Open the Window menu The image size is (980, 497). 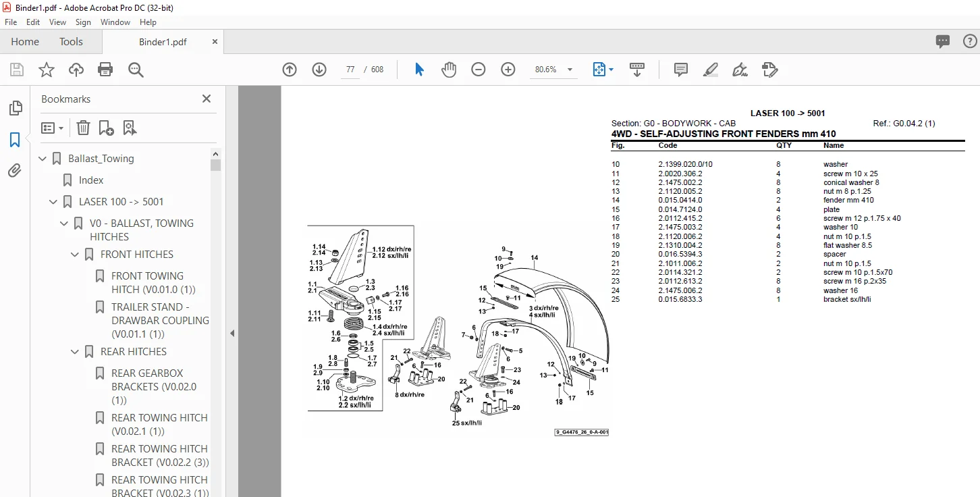(115, 22)
